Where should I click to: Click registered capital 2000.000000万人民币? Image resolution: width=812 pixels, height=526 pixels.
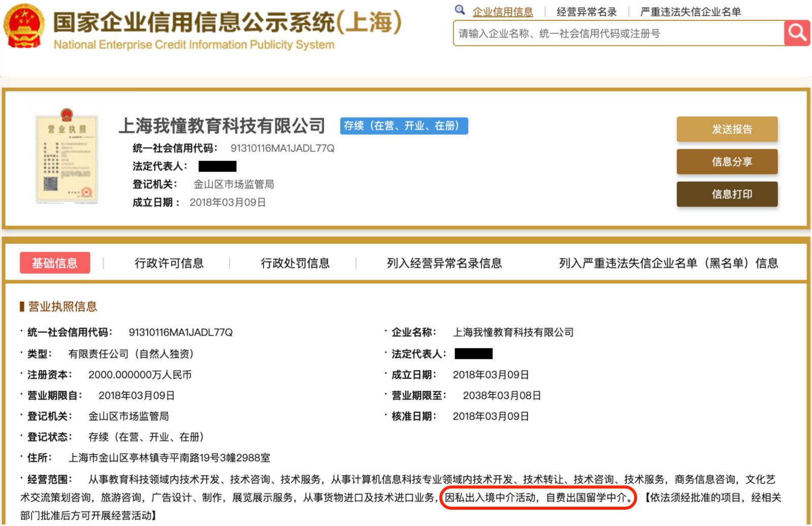pyautogui.click(x=140, y=375)
